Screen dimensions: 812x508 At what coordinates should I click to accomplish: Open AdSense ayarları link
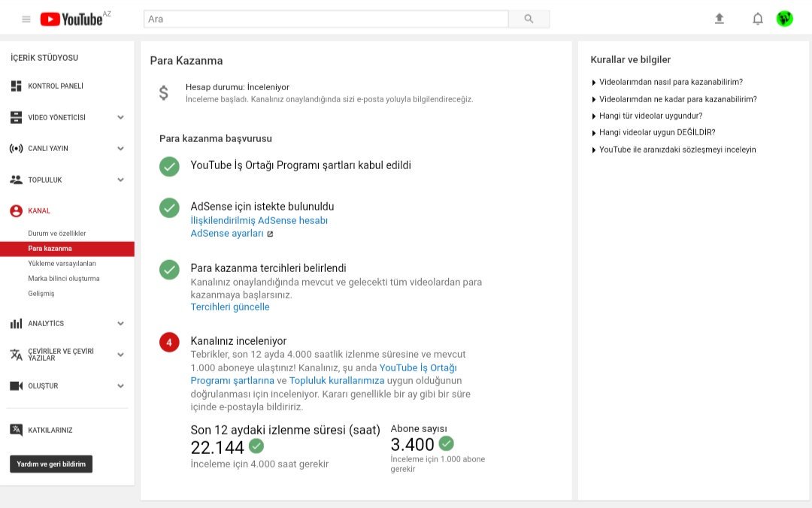point(227,234)
